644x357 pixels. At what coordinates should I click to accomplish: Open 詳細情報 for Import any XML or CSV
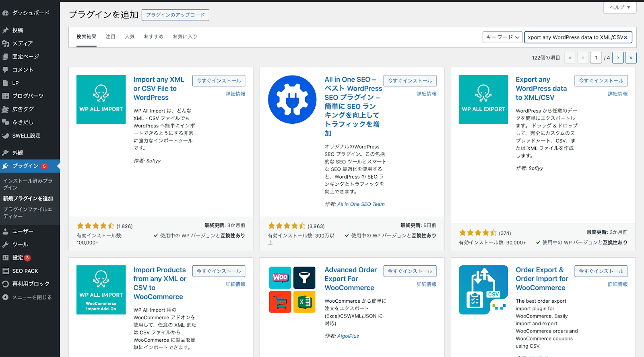click(235, 94)
